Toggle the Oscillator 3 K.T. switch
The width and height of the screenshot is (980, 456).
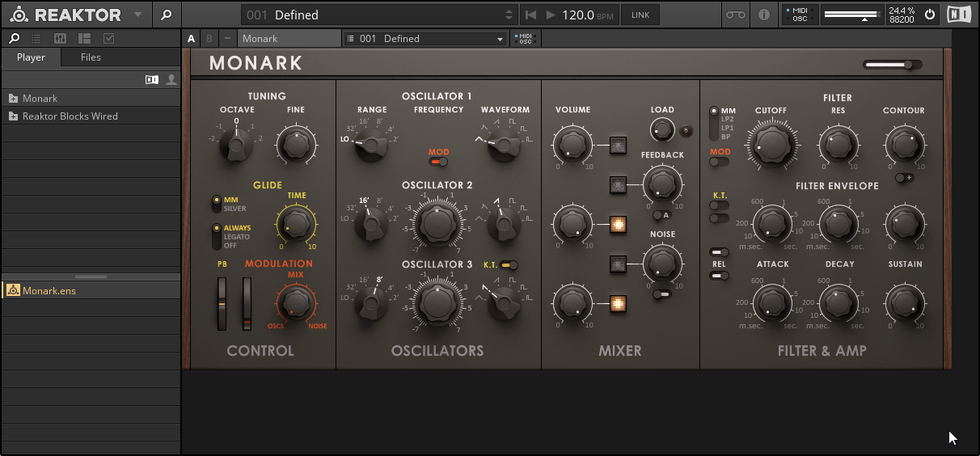[509, 264]
